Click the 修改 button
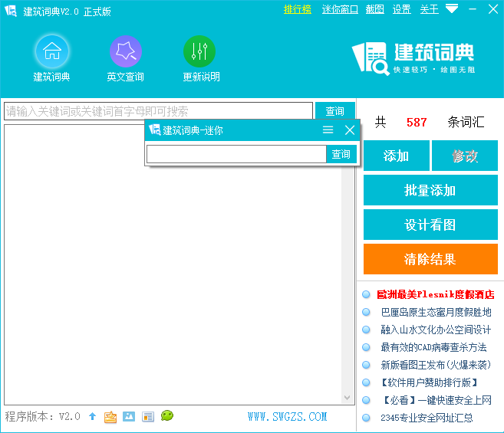504x433 pixels. tap(465, 156)
